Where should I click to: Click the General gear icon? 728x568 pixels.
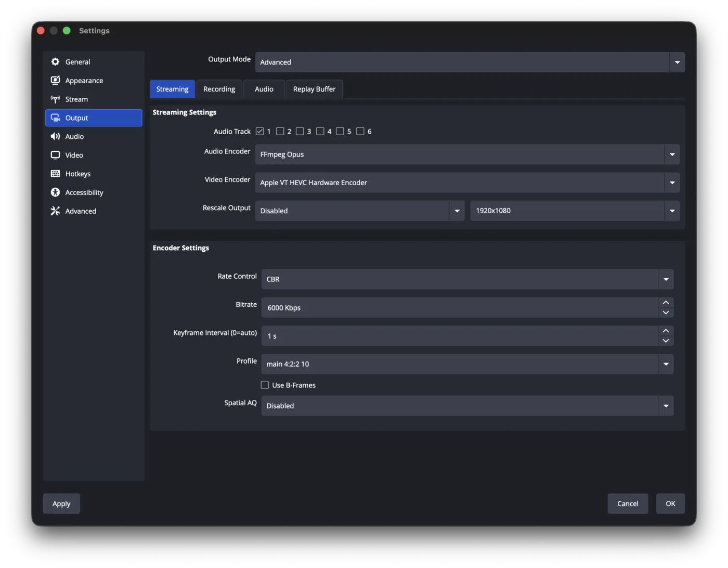tap(55, 62)
